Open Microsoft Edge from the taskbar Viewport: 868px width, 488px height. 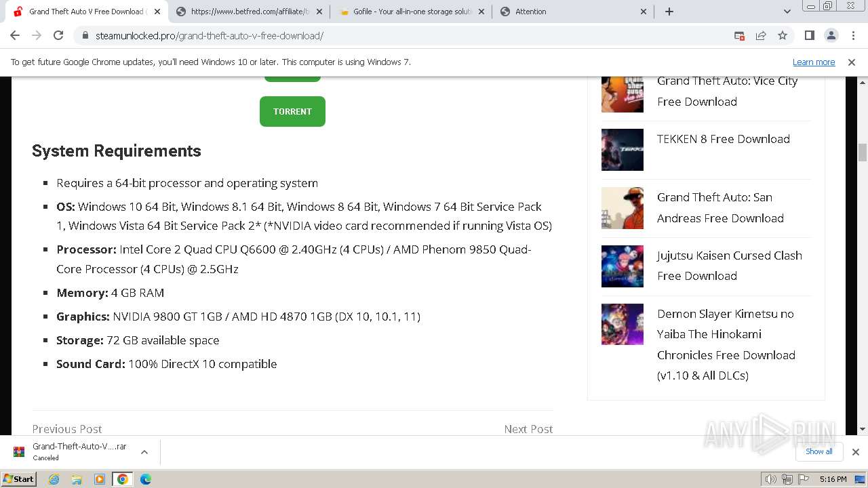(146, 479)
